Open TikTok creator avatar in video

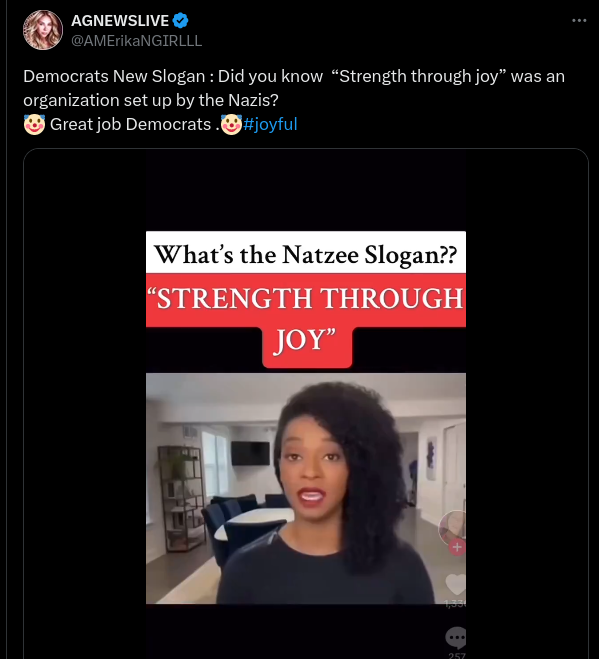pyautogui.click(x=452, y=527)
